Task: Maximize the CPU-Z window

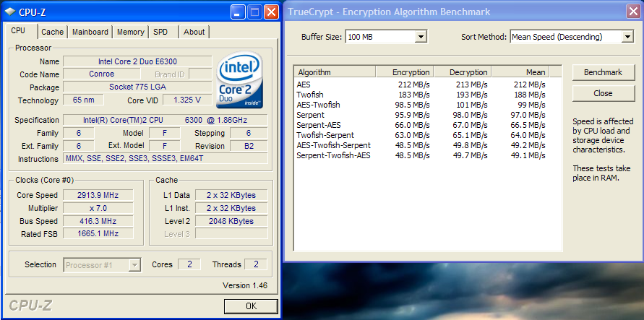Action: (254, 12)
